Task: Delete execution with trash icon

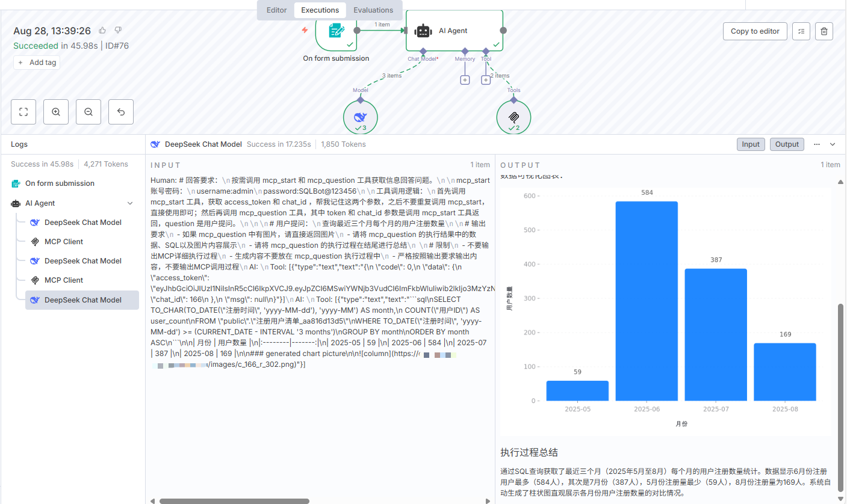Action: coord(824,31)
